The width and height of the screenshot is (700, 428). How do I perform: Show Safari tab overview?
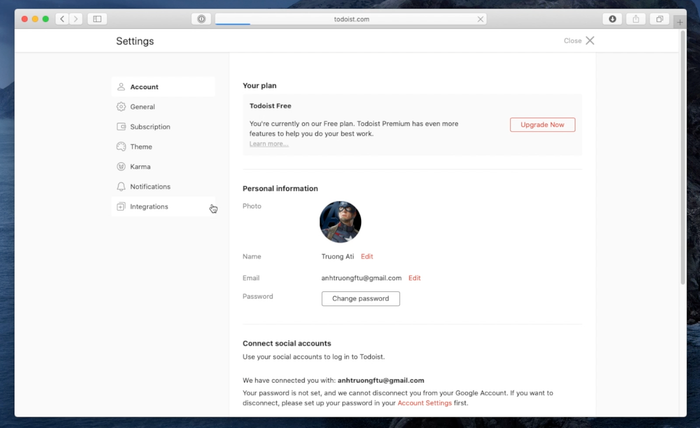pos(659,19)
